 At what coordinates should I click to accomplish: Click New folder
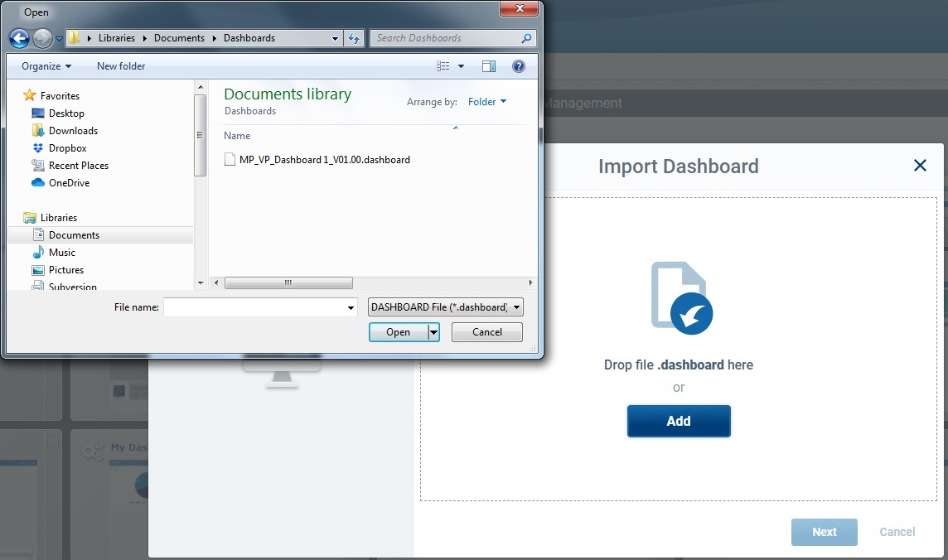click(x=120, y=65)
